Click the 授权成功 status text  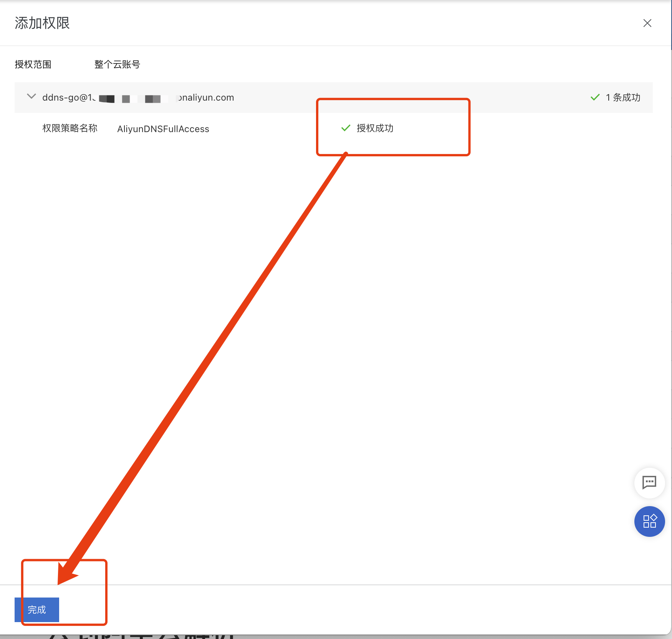pyautogui.click(x=375, y=128)
